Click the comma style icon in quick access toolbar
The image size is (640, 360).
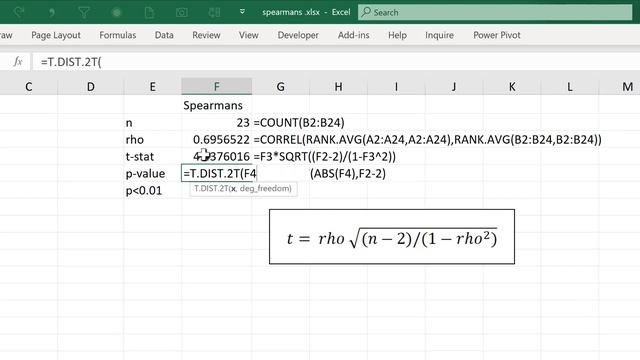pos(52,13)
